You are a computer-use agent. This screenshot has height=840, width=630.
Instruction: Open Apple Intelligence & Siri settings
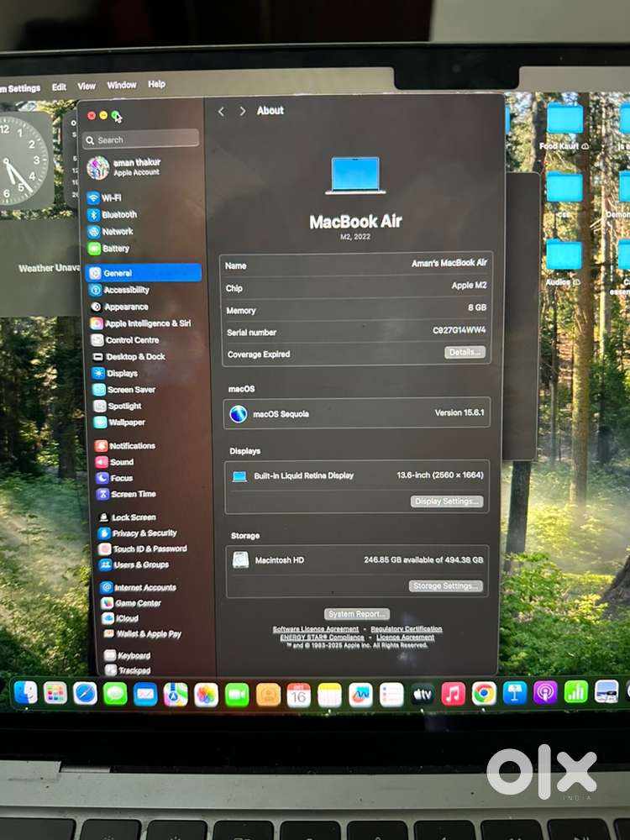(146, 323)
